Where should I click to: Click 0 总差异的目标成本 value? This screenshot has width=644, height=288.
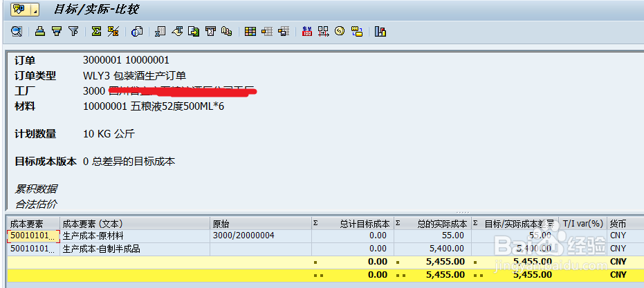[x=129, y=161]
